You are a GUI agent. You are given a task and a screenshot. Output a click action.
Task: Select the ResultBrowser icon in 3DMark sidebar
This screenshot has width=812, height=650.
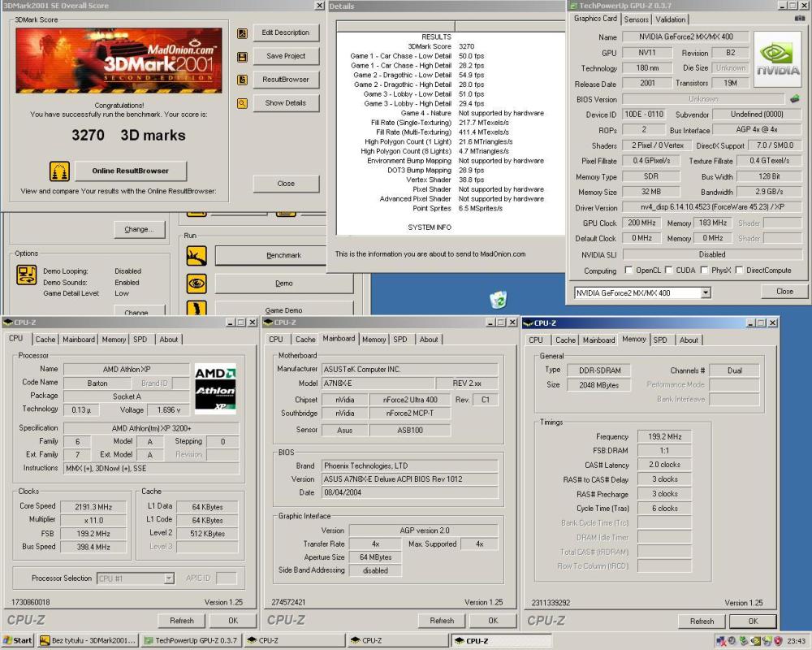tap(241, 80)
